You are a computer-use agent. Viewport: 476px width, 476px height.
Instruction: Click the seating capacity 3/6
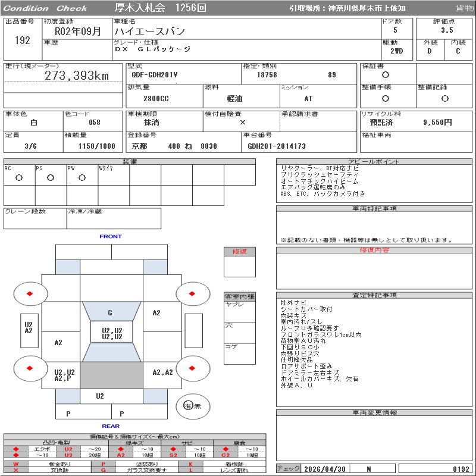pyautogui.click(x=31, y=146)
